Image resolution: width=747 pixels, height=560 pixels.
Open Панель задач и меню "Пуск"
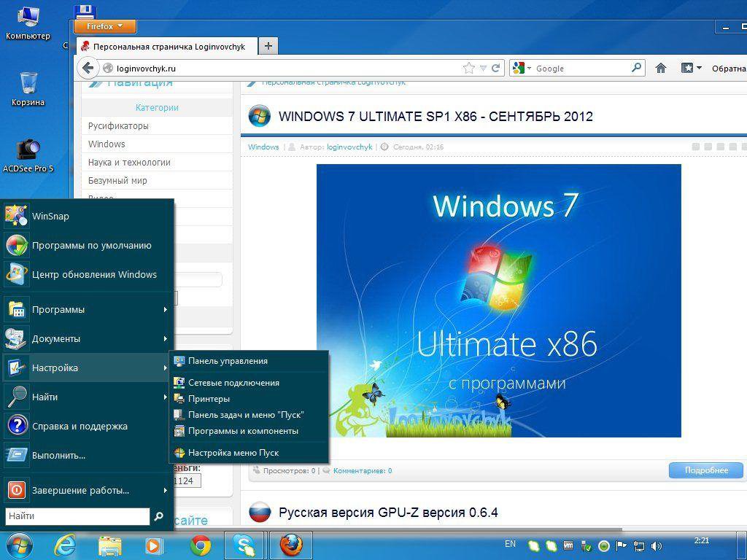click(x=249, y=415)
